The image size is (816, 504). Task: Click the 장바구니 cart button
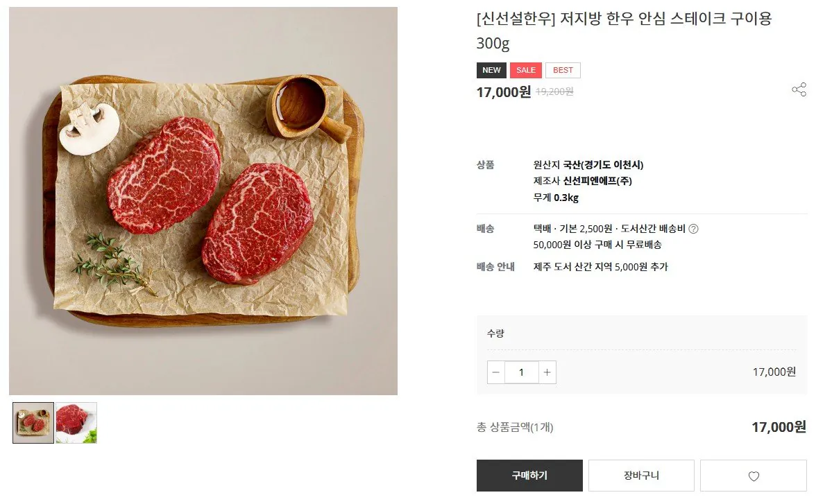click(640, 476)
